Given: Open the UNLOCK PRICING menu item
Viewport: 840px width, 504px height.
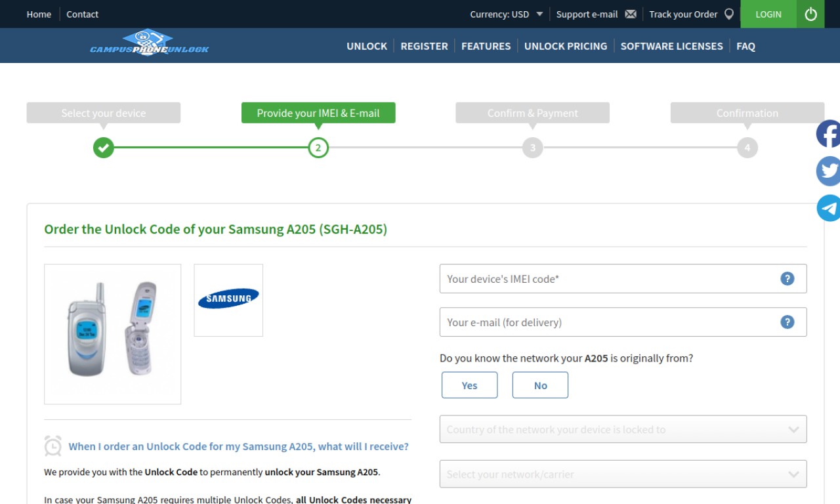Looking at the screenshot, I should 566,46.
